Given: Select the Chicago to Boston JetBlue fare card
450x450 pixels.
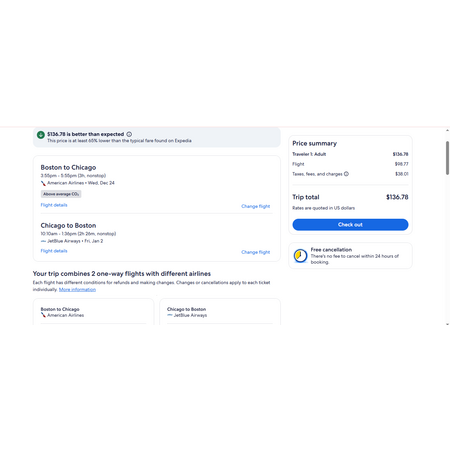Looking at the screenshot, I should tap(220, 312).
